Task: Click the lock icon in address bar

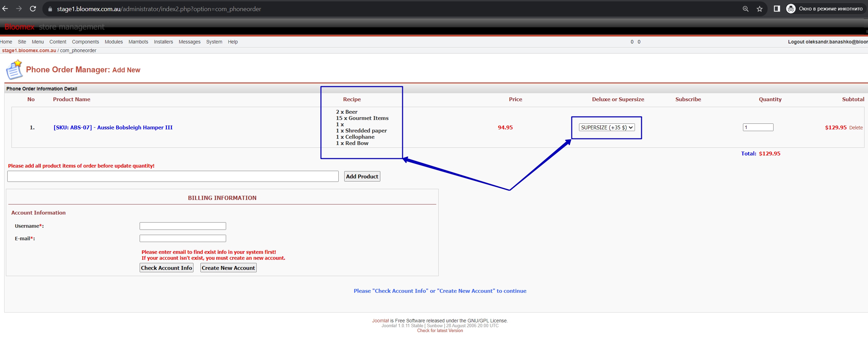Action: click(x=50, y=9)
